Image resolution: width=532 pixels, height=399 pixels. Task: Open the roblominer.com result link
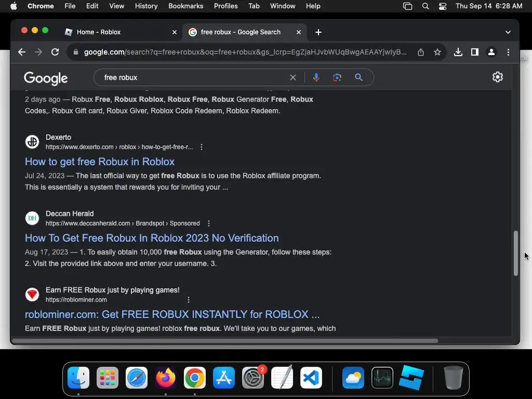click(172, 314)
